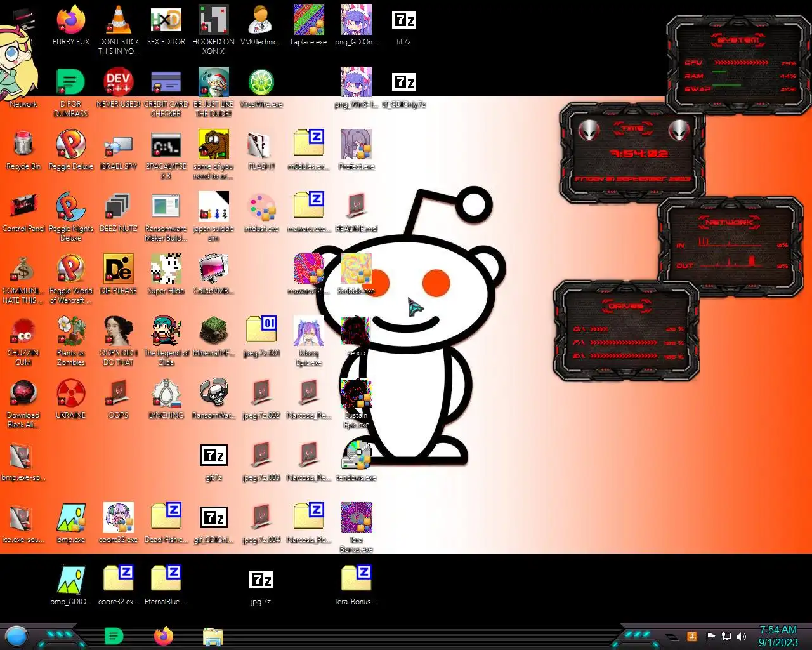This screenshot has height=650, width=812.
Task: Select the VirusWire.exe lime icon
Action: click(x=261, y=87)
